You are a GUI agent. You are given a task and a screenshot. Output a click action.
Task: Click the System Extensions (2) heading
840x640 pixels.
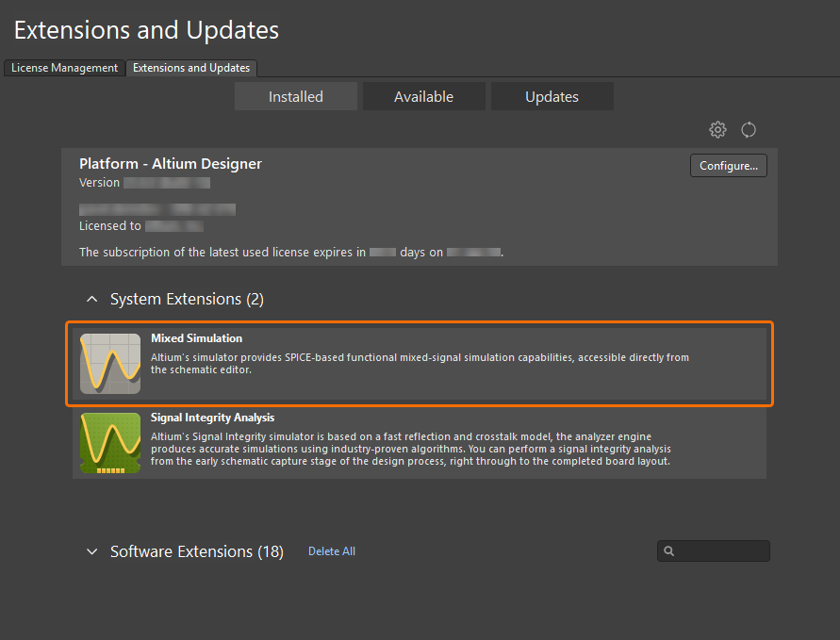[187, 299]
